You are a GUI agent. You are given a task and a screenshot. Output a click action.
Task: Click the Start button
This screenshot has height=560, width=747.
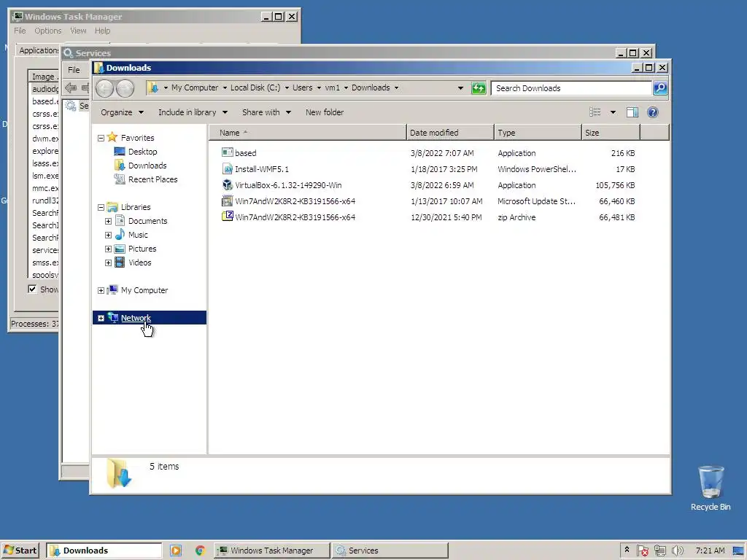pos(20,551)
